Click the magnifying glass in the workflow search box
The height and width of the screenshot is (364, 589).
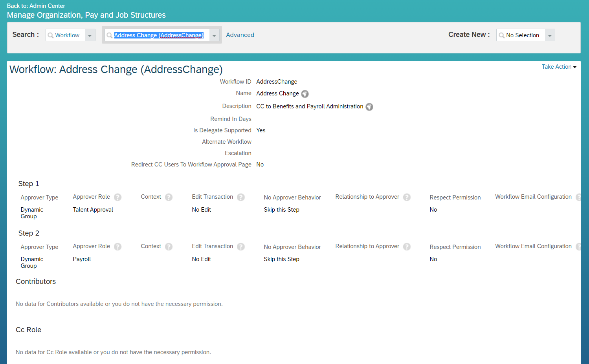coord(110,35)
